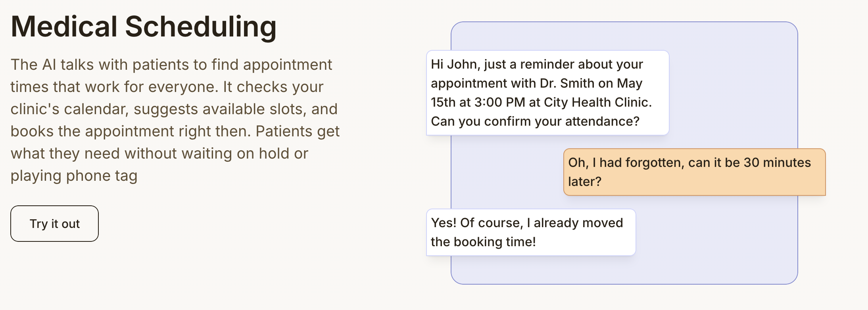Click "the booking time!" in the last bubble

point(483,242)
